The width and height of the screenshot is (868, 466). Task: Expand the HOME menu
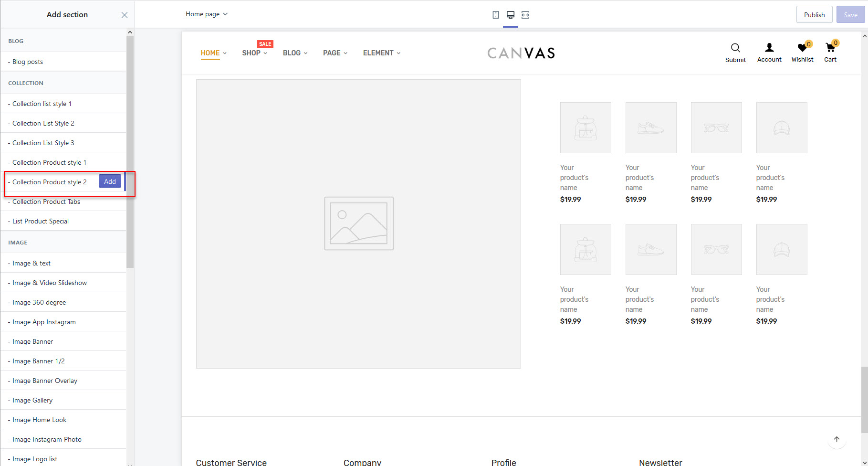coord(213,53)
